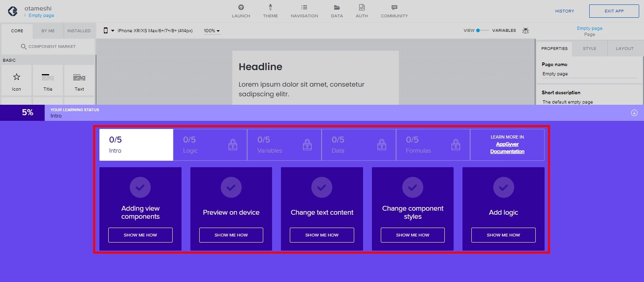Open the Navigation menu icon

click(304, 8)
